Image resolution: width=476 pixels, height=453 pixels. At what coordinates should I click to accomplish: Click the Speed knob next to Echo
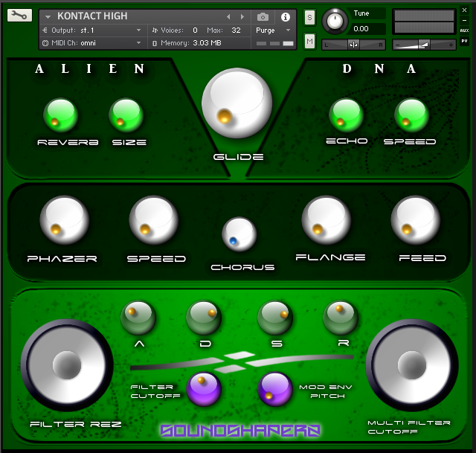point(411,115)
